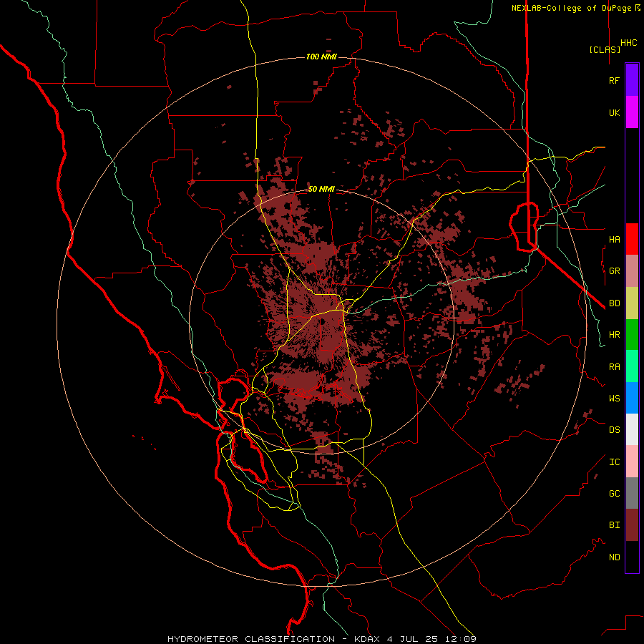Screen dimensions: 644x644
Task: Click the DS white legend swatch
Action: click(632, 429)
